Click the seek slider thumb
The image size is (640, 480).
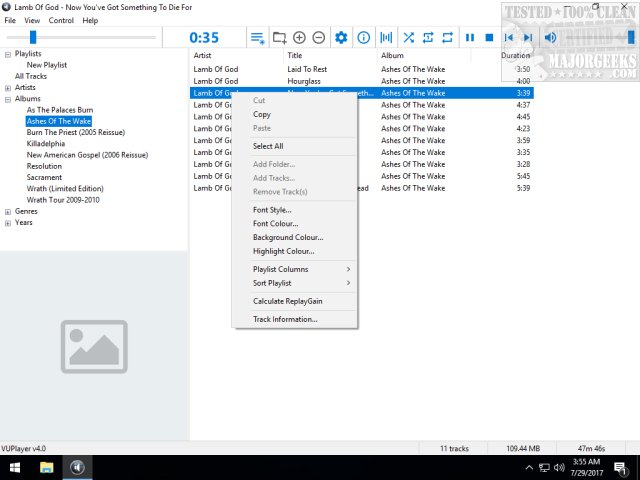point(32,37)
